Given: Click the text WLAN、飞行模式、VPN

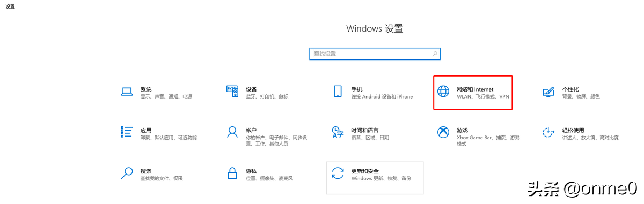Looking at the screenshot, I should pos(482,97).
